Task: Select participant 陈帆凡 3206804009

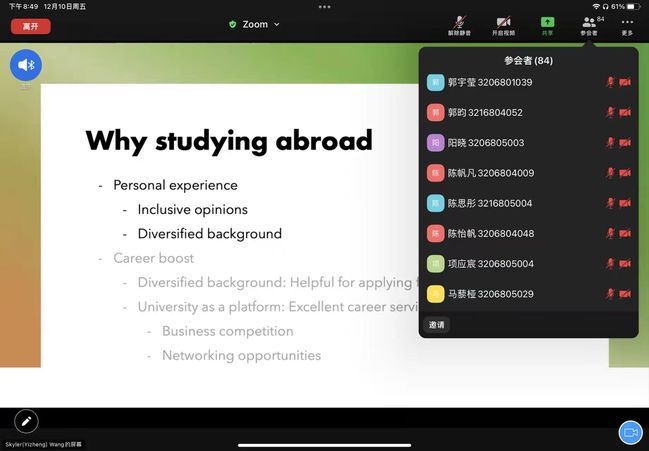Action: [490, 173]
